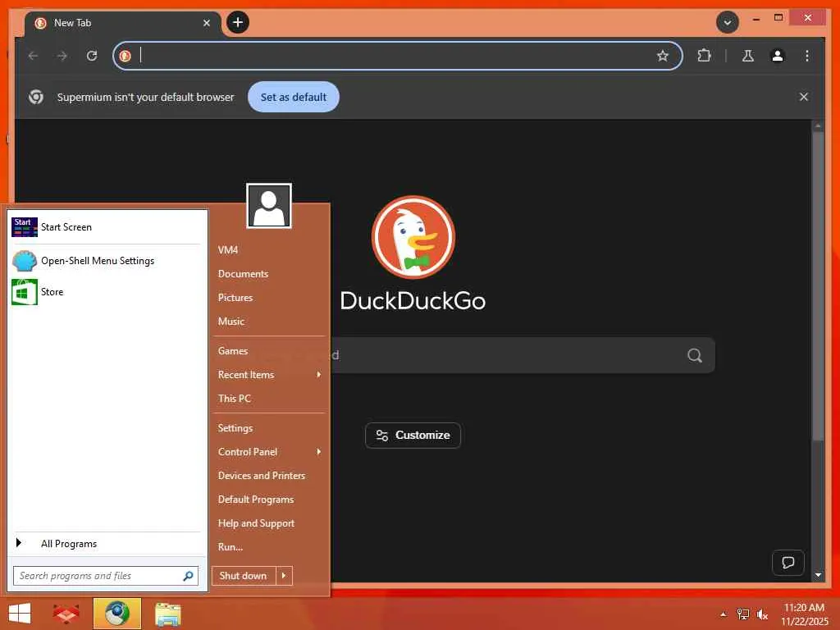Viewport: 840px width, 630px height.
Task: Click the Shut down button
Action: [x=243, y=576]
